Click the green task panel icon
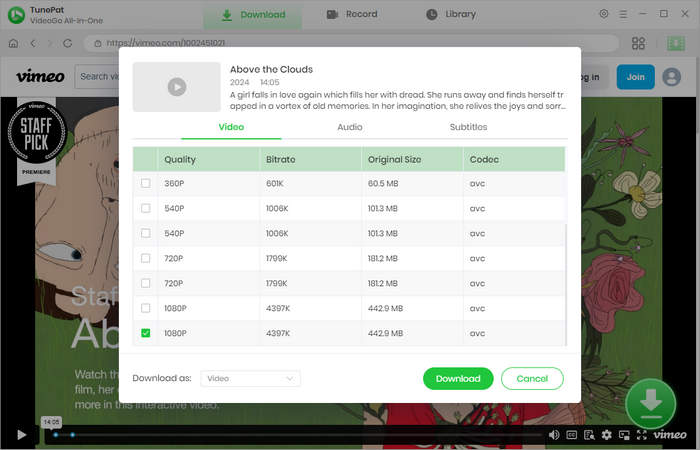 tap(676, 43)
